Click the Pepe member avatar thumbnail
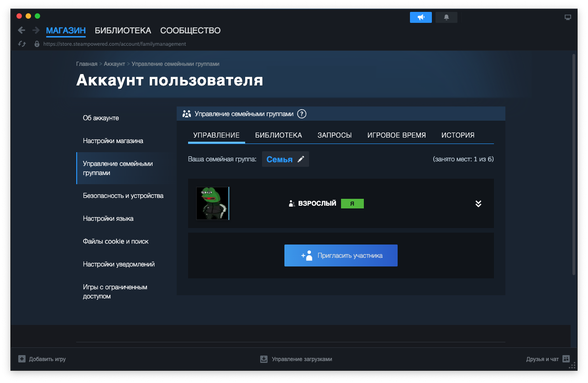This screenshot has width=588, height=383. [x=213, y=203]
